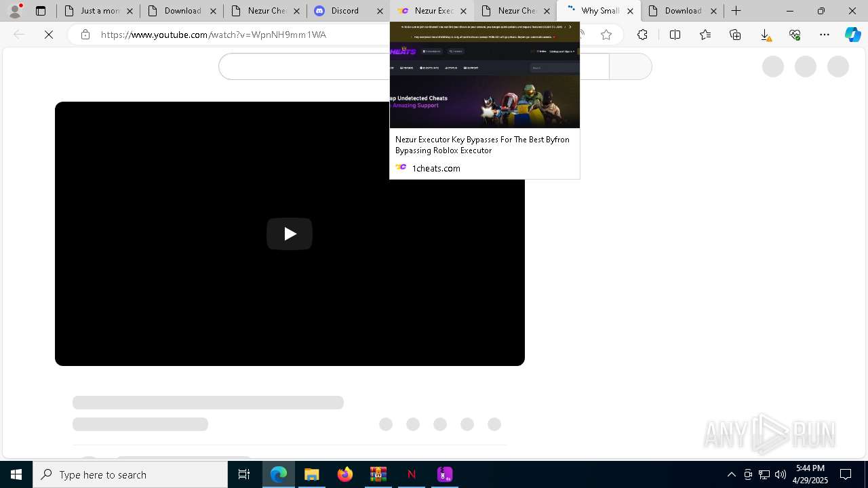Open a new tab
868x488 pixels.
pos(736,11)
